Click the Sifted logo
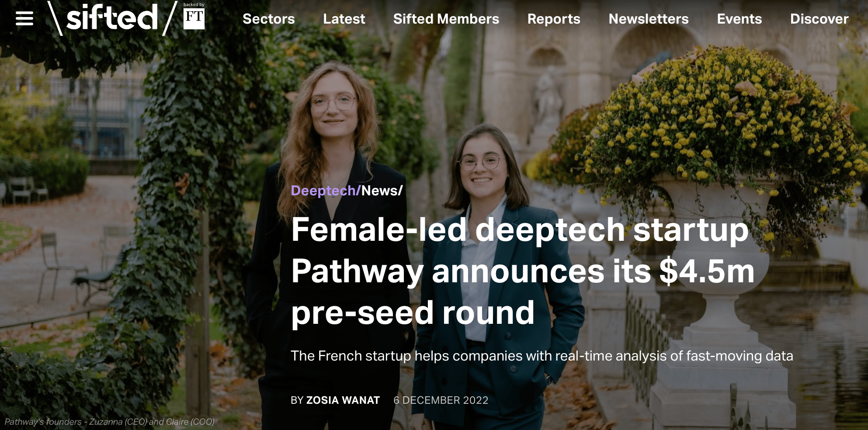868x430 pixels. pyautogui.click(x=112, y=18)
